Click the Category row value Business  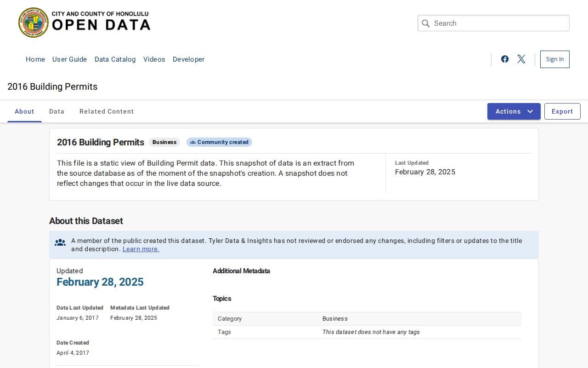tap(335, 319)
